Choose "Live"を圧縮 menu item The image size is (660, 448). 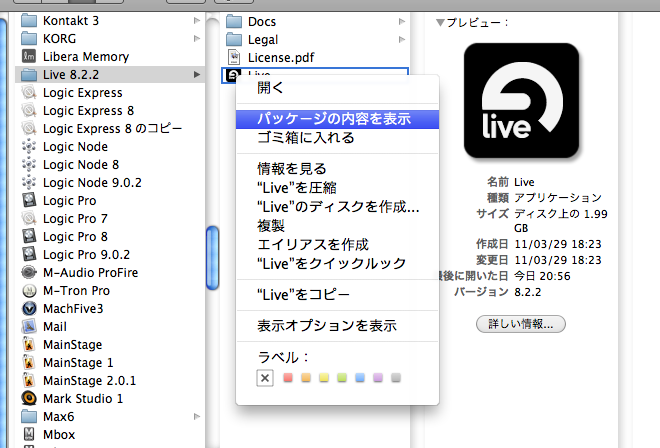(x=337, y=188)
